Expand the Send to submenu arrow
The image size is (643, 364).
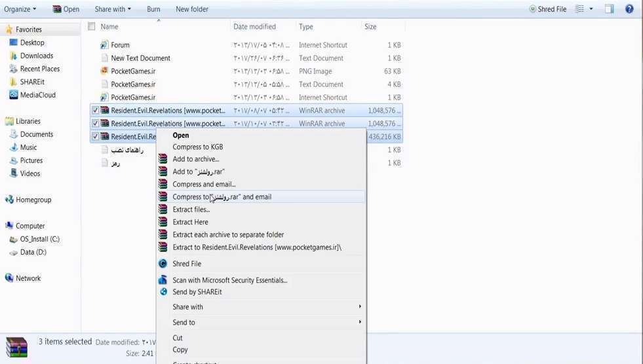[360, 322]
